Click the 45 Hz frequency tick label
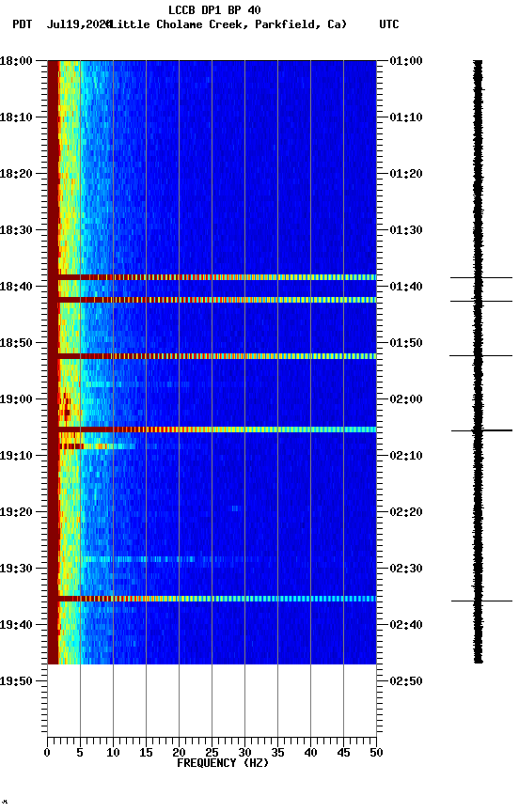 click(x=343, y=753)
